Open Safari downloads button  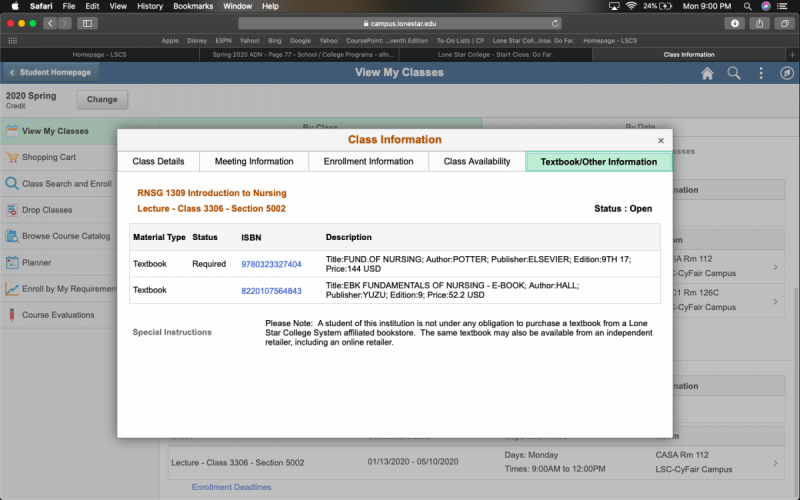pos(735,23)
